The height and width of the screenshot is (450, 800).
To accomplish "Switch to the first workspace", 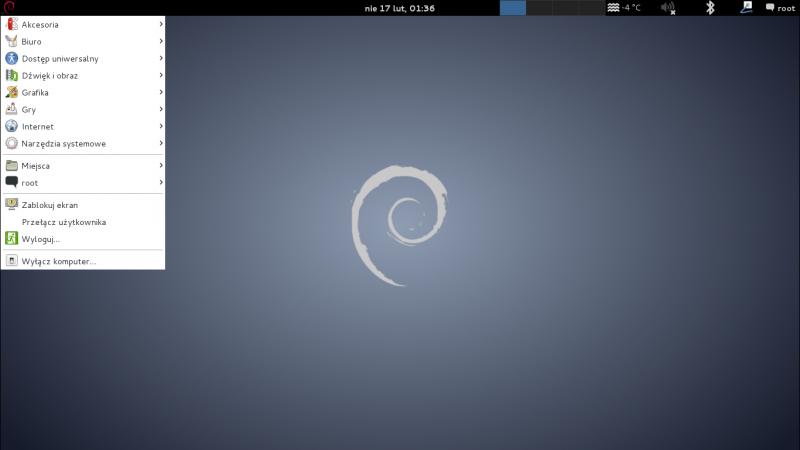I will 513,8.
